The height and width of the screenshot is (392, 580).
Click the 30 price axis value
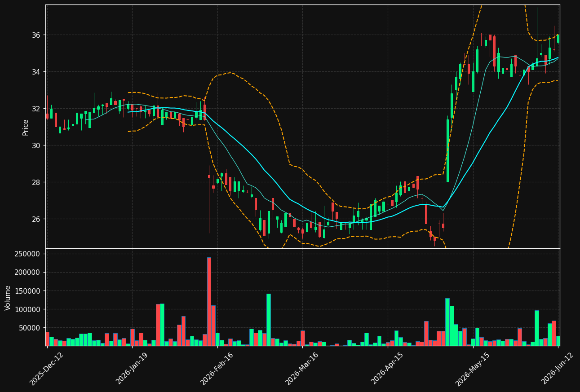pyautogui.click(x=35, y=145)
